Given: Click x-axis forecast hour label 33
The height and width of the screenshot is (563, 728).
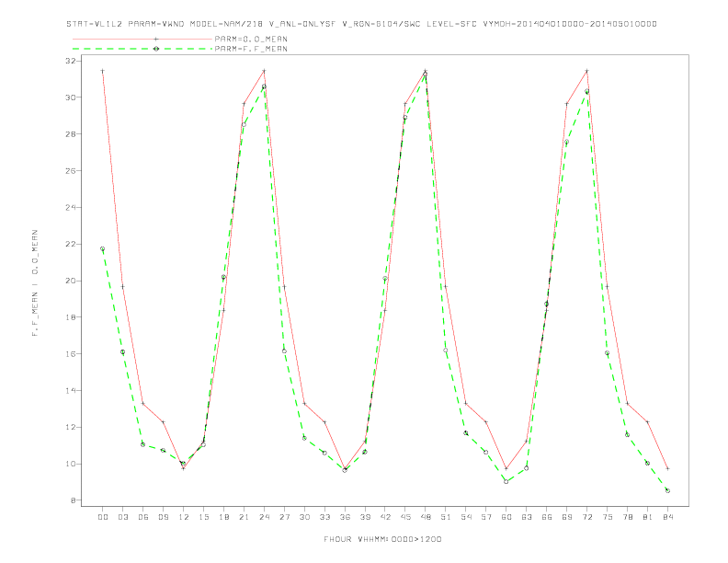Looking at the screenshot, I should 324,517.
